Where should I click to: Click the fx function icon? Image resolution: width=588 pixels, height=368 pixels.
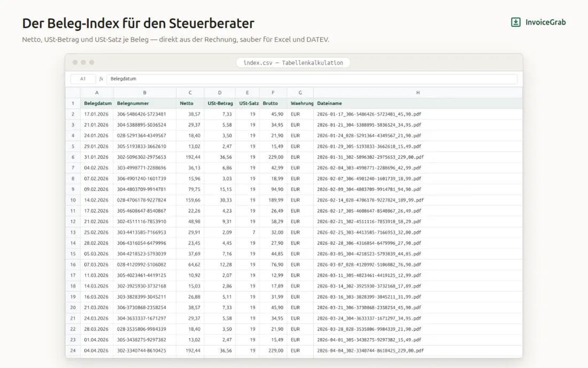tap(101, 79)
